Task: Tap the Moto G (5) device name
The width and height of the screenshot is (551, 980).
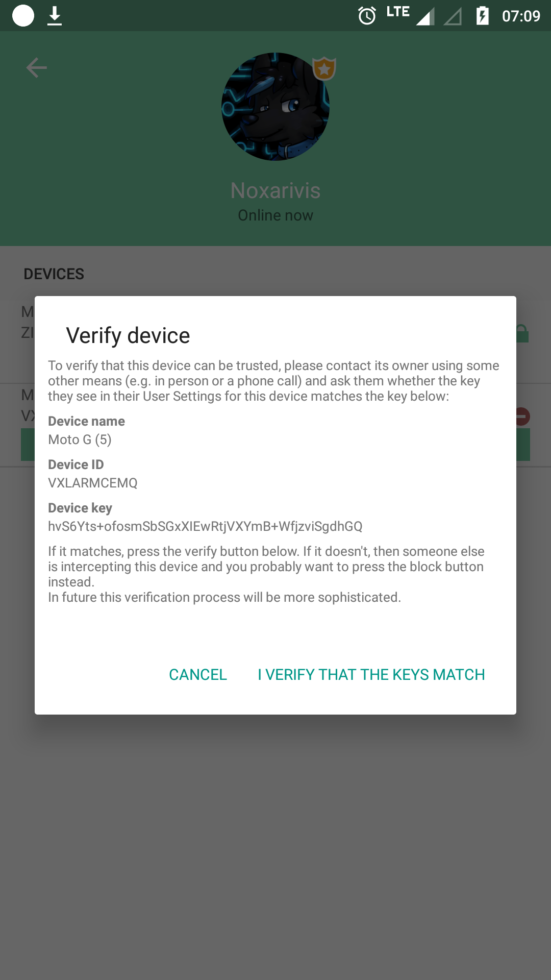Action: (80, 439)
